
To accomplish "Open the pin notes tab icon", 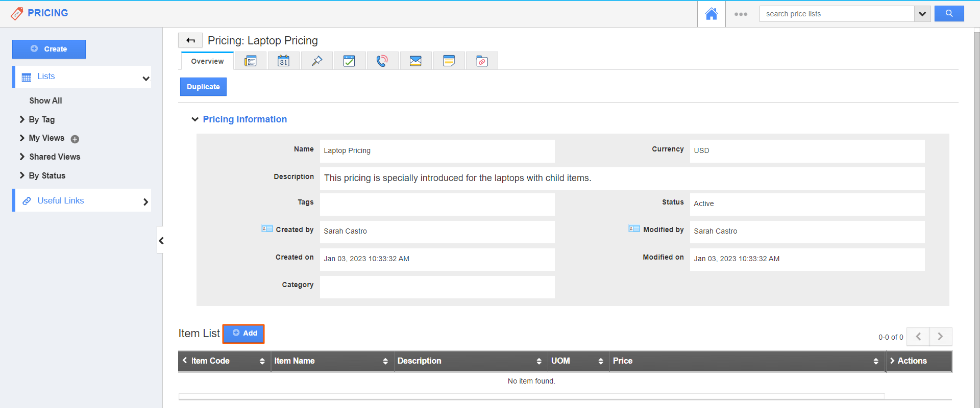I will 316,61.
